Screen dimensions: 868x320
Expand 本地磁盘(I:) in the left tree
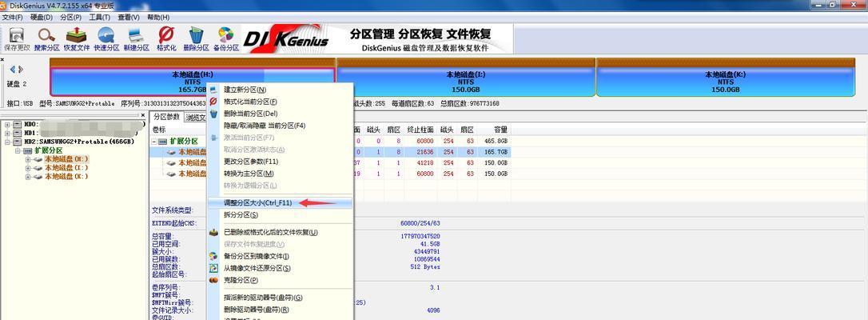click(x=28, y=168)
